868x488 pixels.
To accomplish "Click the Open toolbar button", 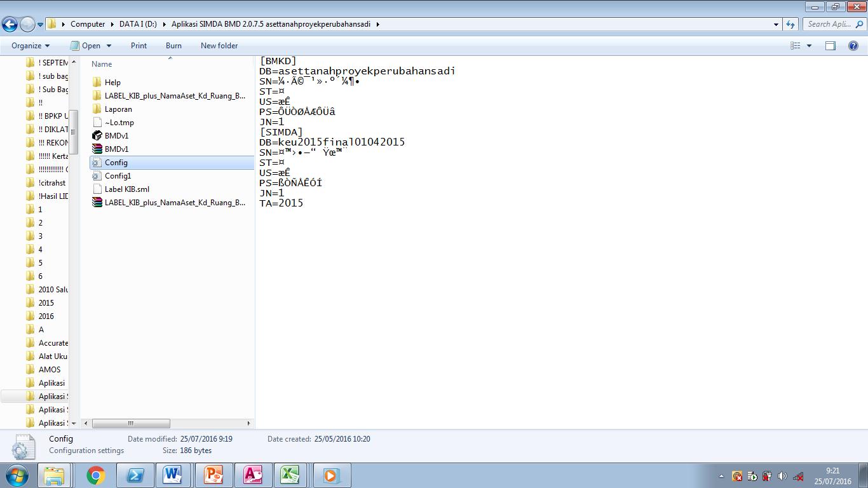I will (86, 46).
